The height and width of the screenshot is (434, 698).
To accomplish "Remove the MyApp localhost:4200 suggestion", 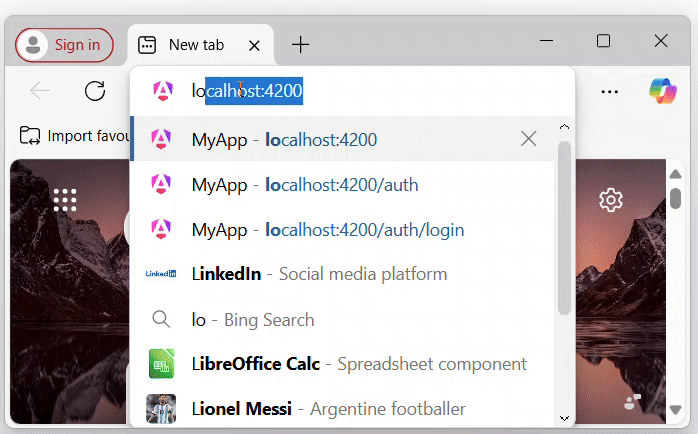I will [x=529, y=139].
